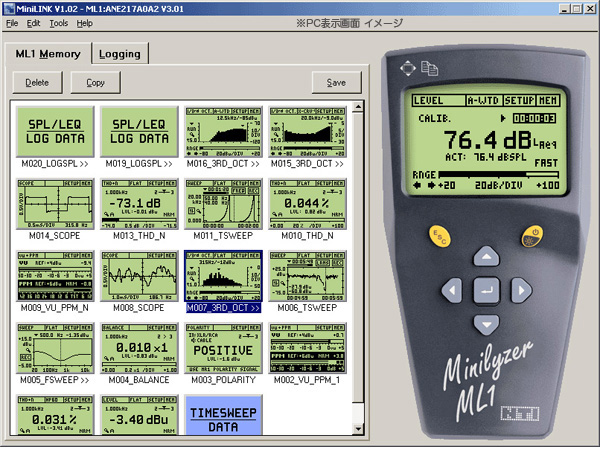Open the File menu
This screenshot has height=450, width=600.
(12, 23)
